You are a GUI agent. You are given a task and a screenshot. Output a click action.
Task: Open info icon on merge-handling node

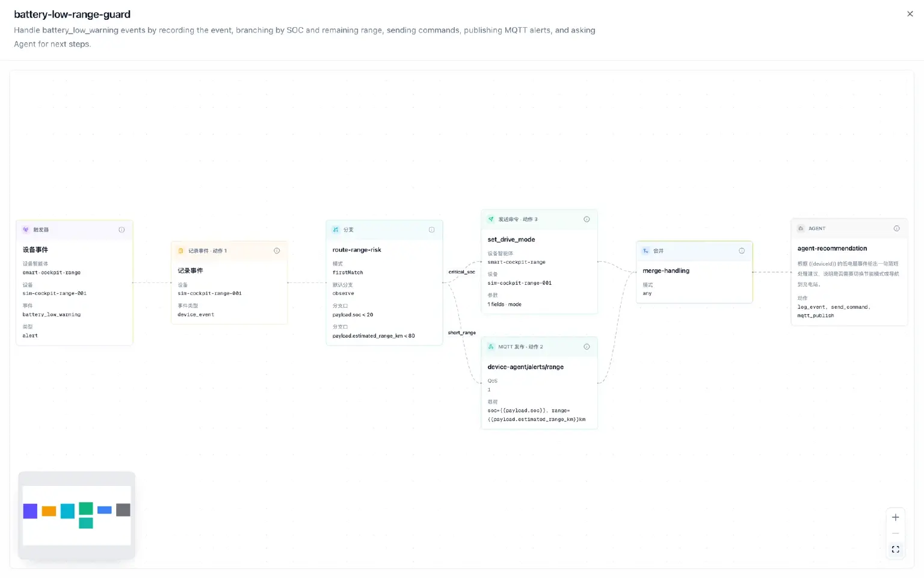742,250
